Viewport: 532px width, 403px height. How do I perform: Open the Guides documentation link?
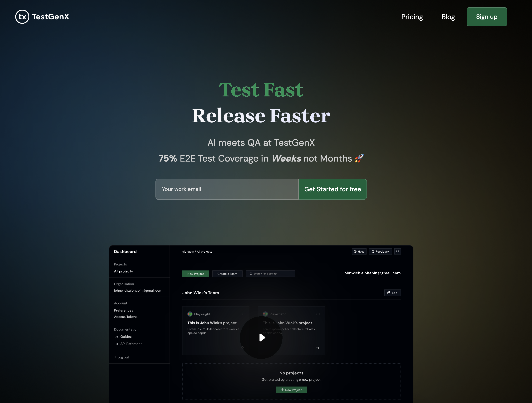pos(126,336)
